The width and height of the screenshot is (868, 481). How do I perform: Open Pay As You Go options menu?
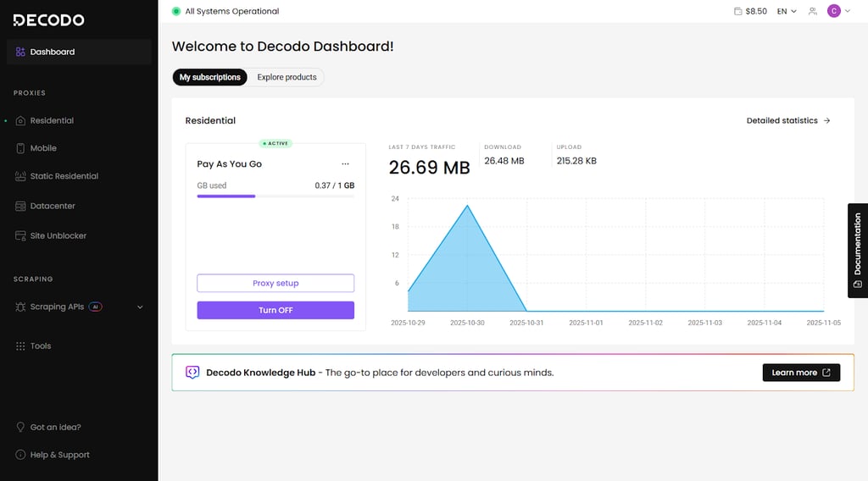346,164
